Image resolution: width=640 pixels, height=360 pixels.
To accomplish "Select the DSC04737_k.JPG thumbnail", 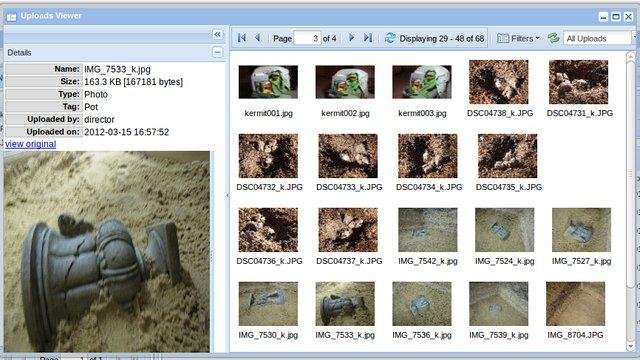I will click(x=348, y=230).
